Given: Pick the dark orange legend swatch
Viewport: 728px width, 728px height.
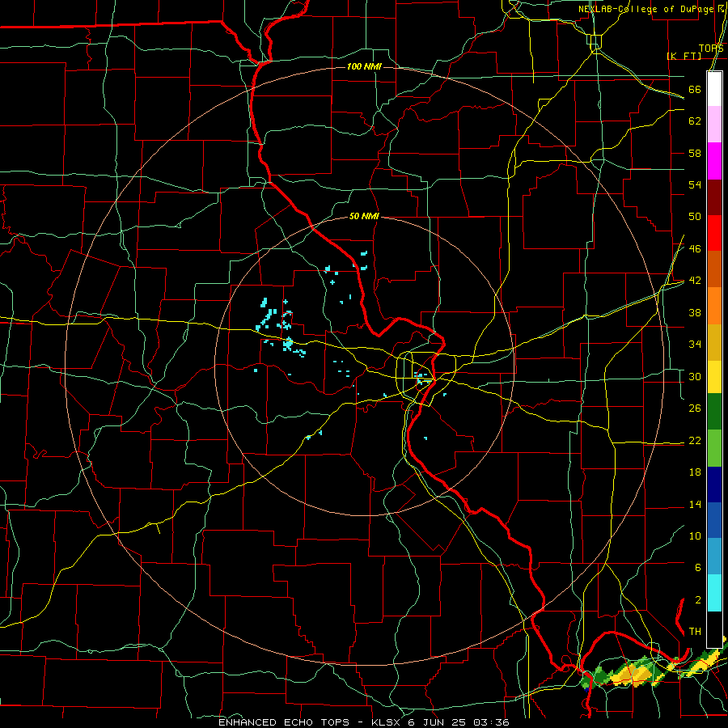Looking at the screenshot, I should pos(714,269).
